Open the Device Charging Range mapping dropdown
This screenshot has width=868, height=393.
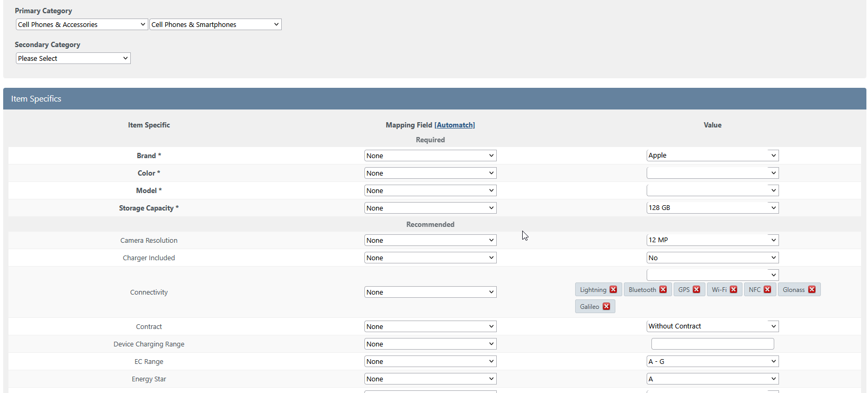[x=430, y=344]
